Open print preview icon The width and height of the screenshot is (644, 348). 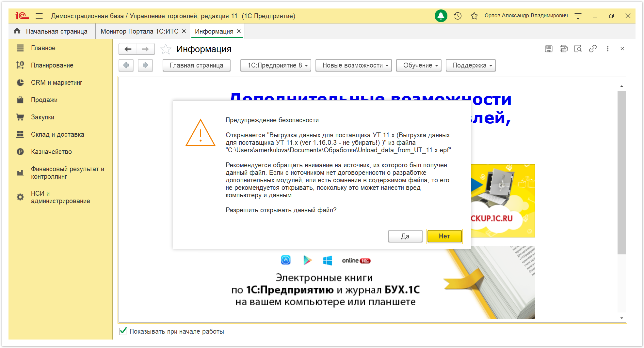(578, 49)
